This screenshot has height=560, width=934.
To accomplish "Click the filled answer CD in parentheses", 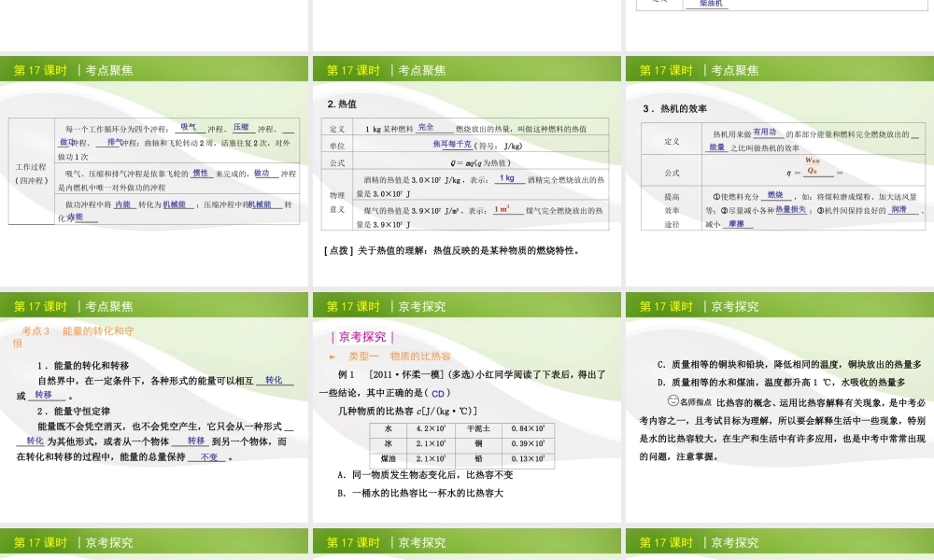I will click(441, 393).
